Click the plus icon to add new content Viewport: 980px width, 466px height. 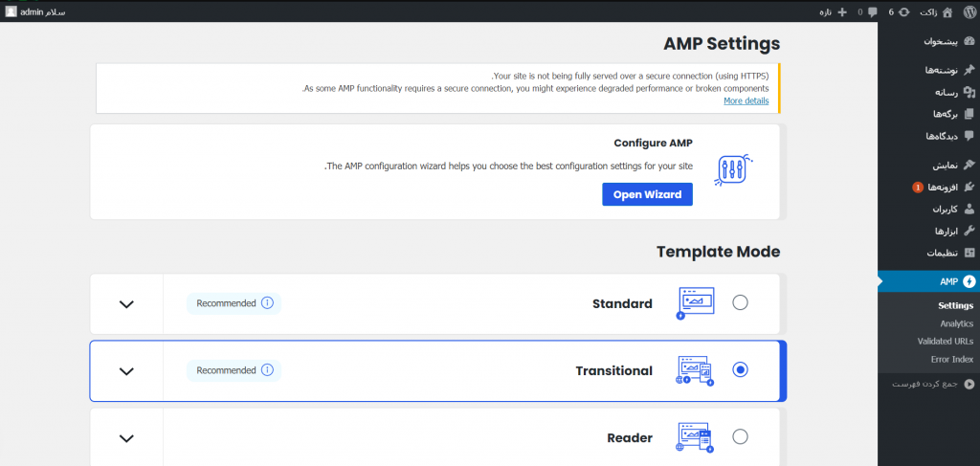pyautogui.click(x=842, y=11)
